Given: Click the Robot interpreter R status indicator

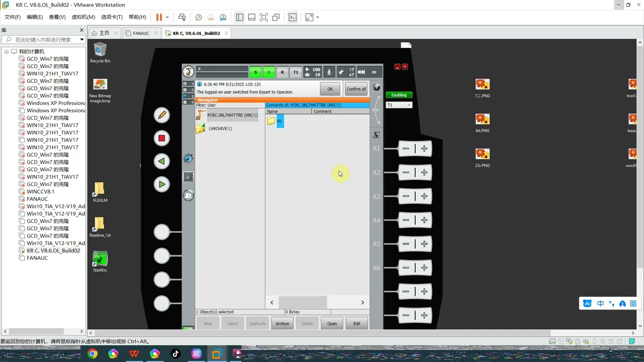Looking at the screenshot, I should [x=282, y=72].
